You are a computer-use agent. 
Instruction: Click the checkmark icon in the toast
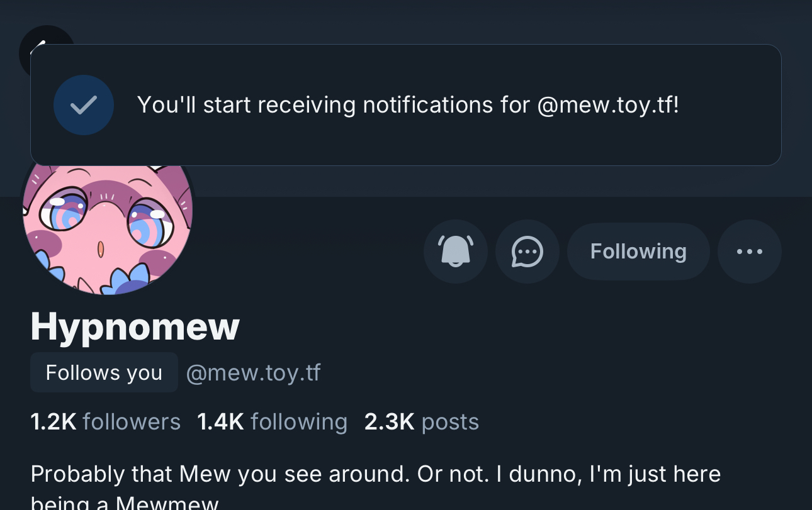(84, 105)
